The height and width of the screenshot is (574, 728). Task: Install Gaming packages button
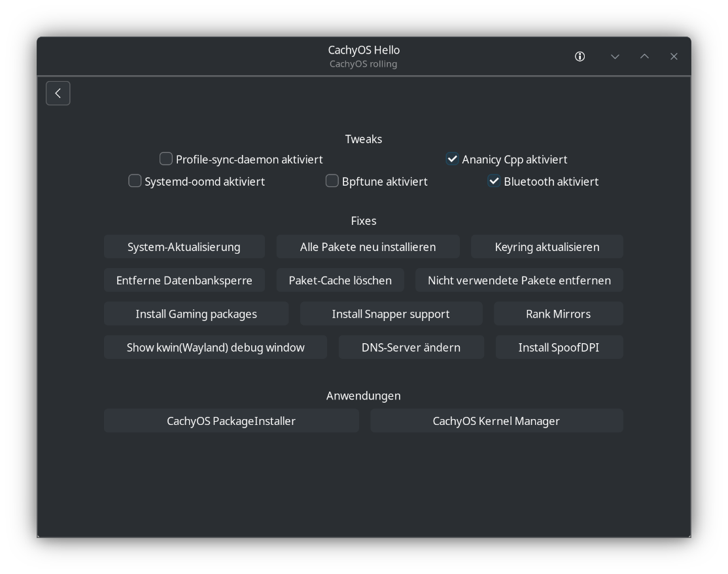click(x=196, y=314)
